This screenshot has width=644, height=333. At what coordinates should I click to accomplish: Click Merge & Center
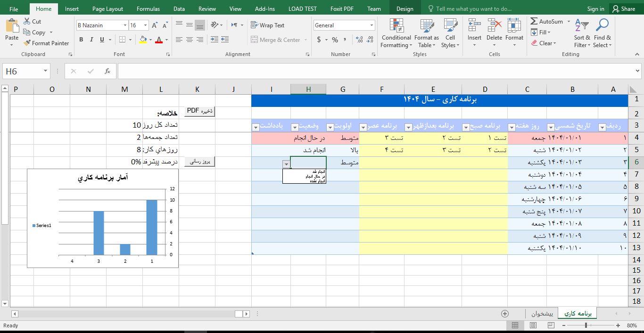coord(276,40)
